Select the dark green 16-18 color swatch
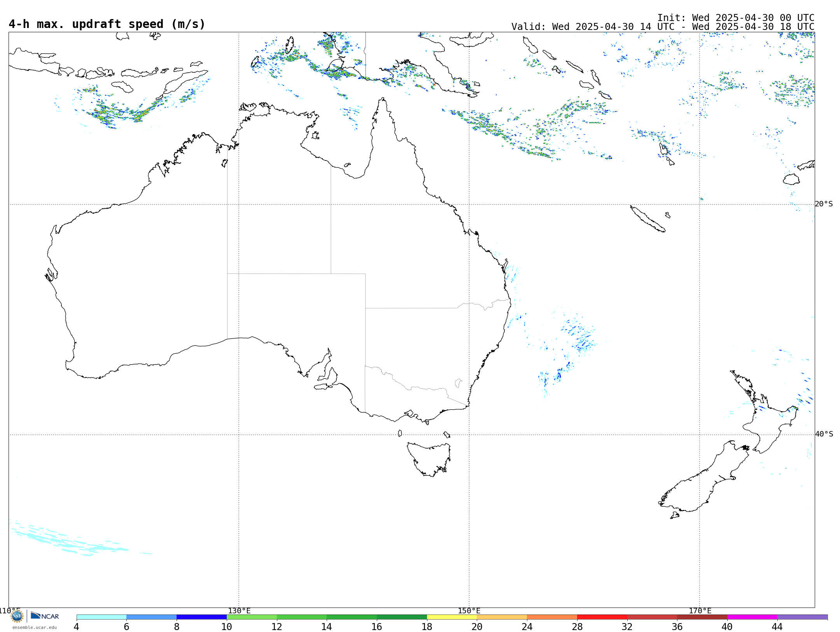Image resolution: width=840 pixels, height=632 pixels. pos(402,617)
